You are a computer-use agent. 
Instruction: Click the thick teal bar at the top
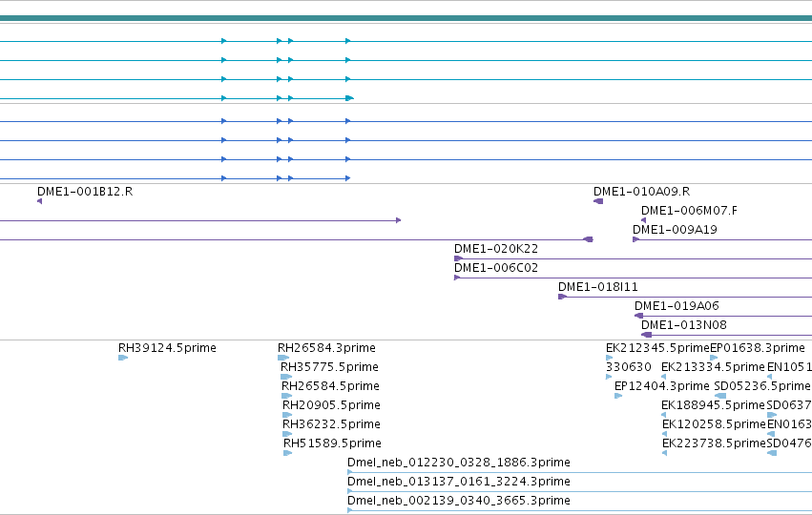(406, 18)
